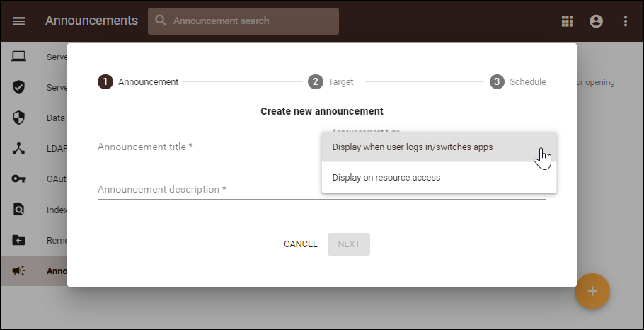
Task: Click the Next button
Action: pyautogui.click(x=349, y=244)
